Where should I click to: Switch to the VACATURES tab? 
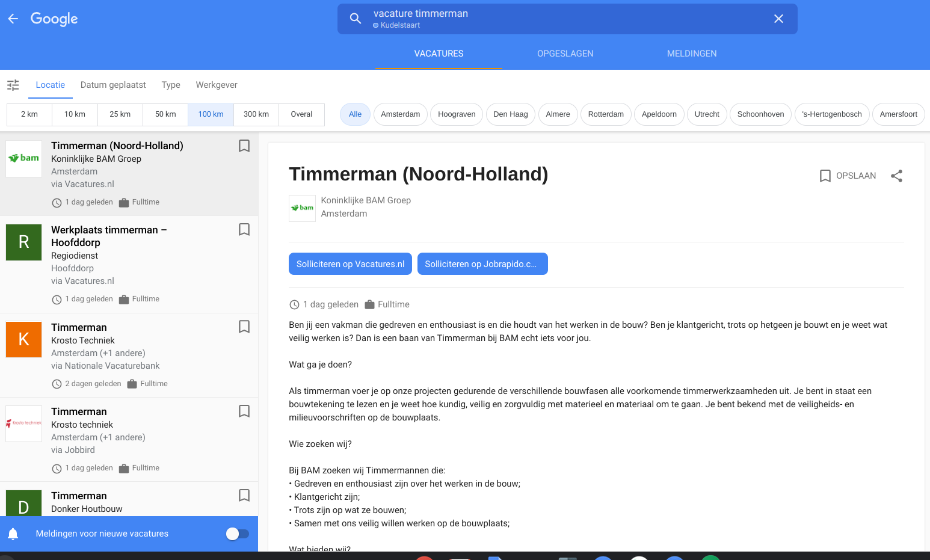[x=439, y=54]
